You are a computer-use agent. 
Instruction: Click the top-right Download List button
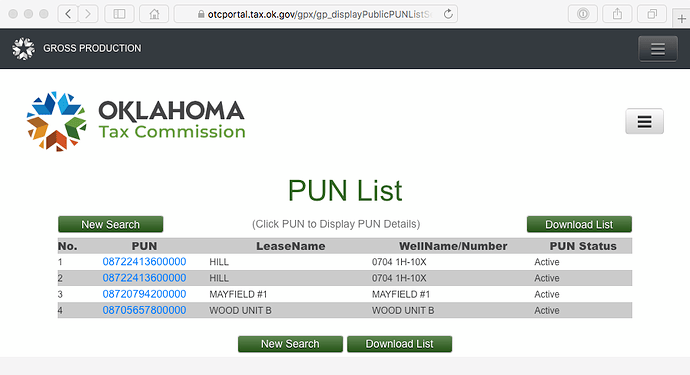[x=579, y=224]
